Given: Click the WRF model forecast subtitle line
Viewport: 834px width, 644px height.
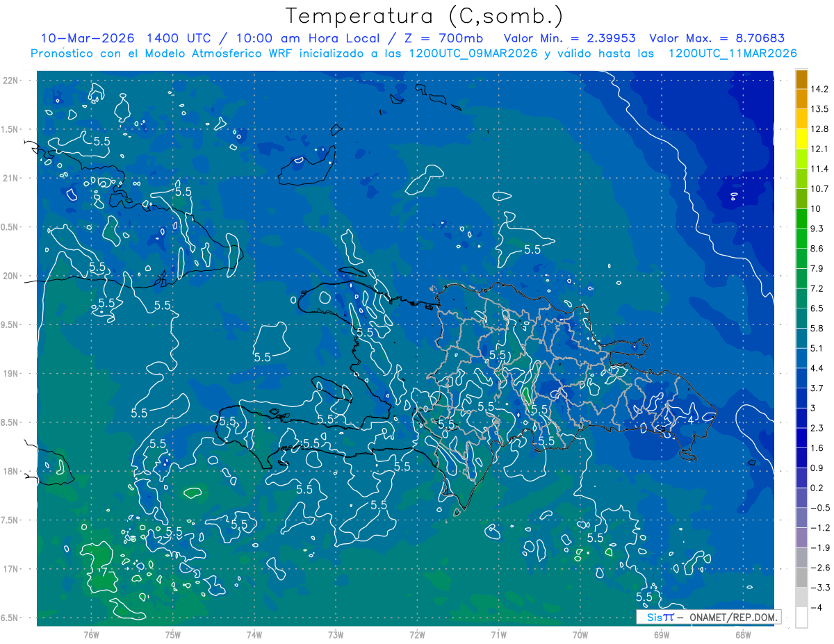Looking at the screenshot, I should (x=414, y=53).
